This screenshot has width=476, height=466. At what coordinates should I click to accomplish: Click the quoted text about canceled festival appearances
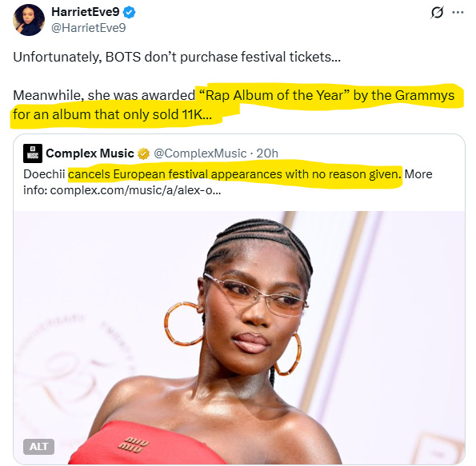234,174
